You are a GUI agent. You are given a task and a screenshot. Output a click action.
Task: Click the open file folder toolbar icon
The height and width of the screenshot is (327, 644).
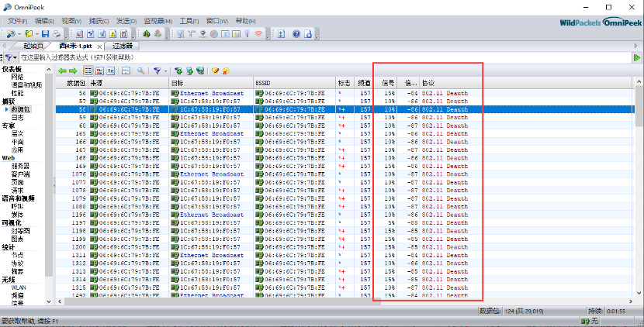[x=29, y=34]
